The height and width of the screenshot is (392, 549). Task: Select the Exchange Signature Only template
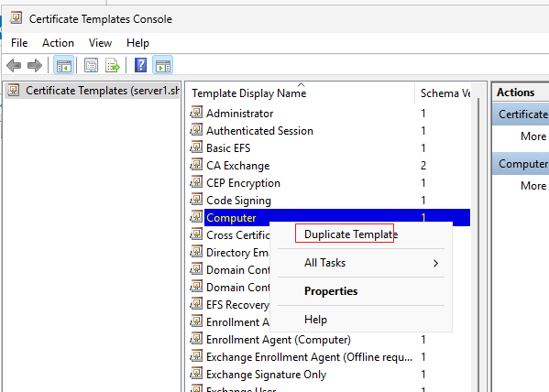266,375
